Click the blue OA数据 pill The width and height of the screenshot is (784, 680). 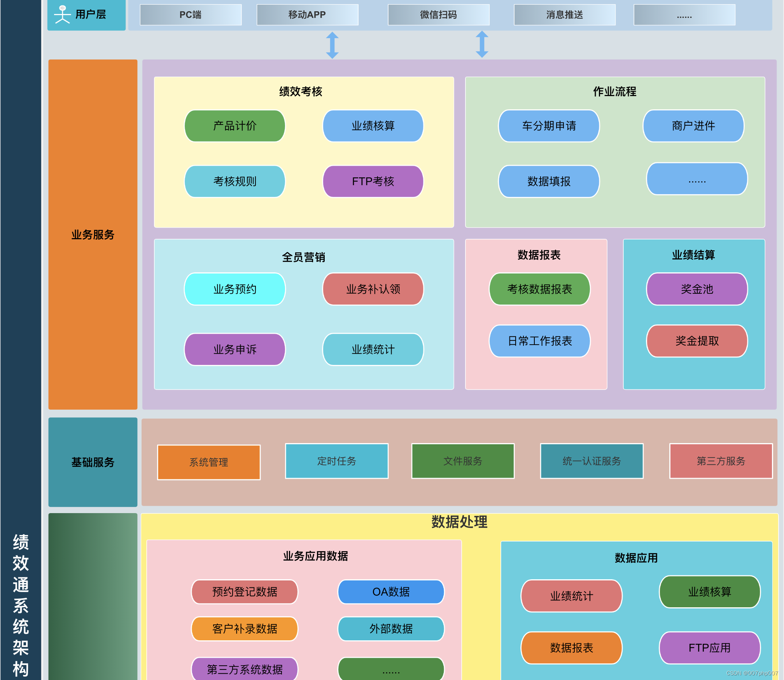tap(391, 592)
